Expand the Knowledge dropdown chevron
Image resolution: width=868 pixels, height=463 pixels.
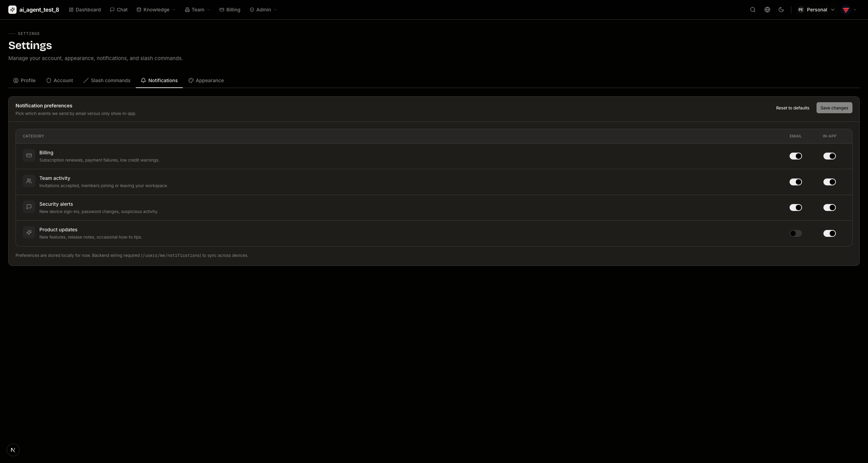click(x=174, y=10)
